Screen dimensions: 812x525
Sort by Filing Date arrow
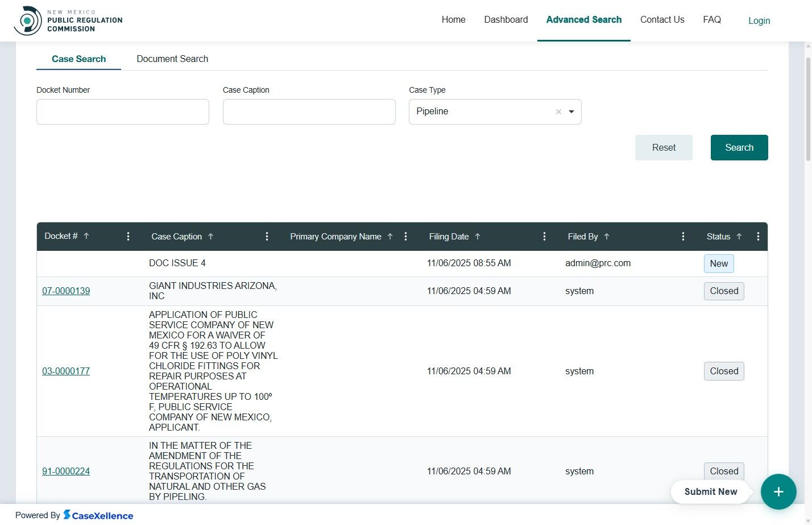(x=478, y=237)
